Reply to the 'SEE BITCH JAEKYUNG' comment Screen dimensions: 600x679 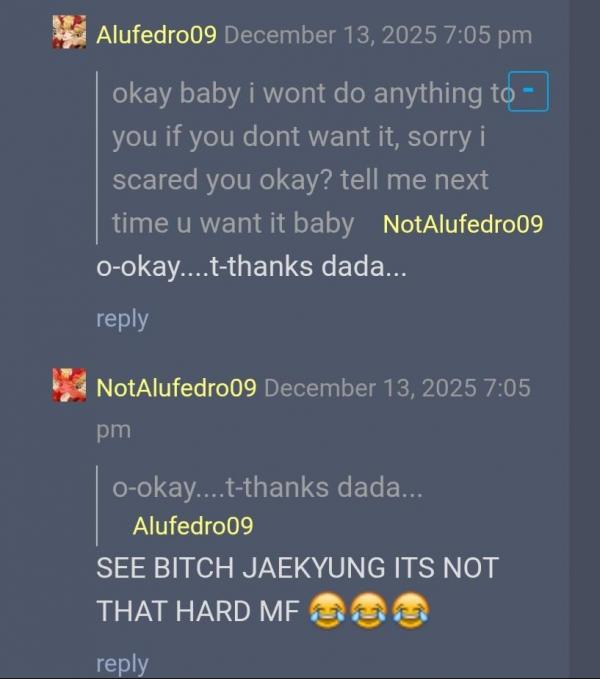122,664
